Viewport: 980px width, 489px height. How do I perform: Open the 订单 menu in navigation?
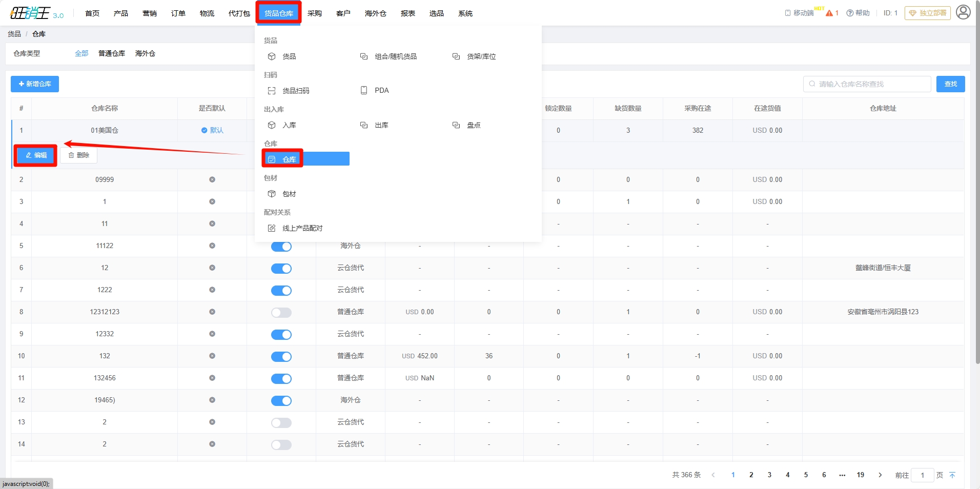(178, 13)
